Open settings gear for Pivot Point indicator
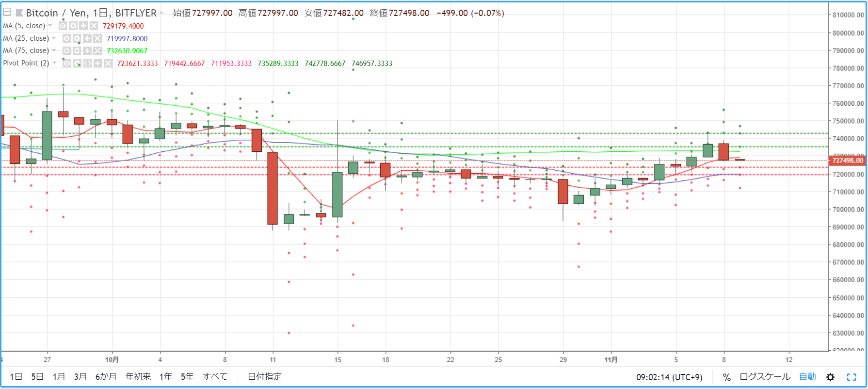 coord(77,63)
